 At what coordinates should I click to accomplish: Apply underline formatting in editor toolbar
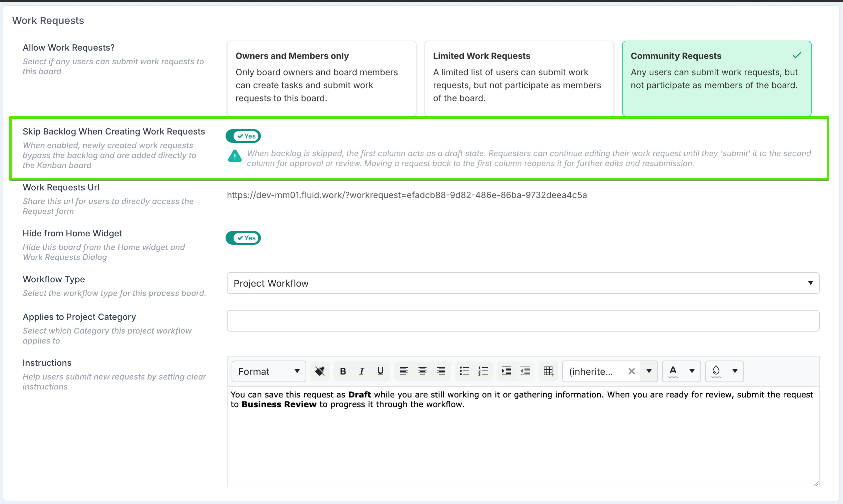click(381, 371)
